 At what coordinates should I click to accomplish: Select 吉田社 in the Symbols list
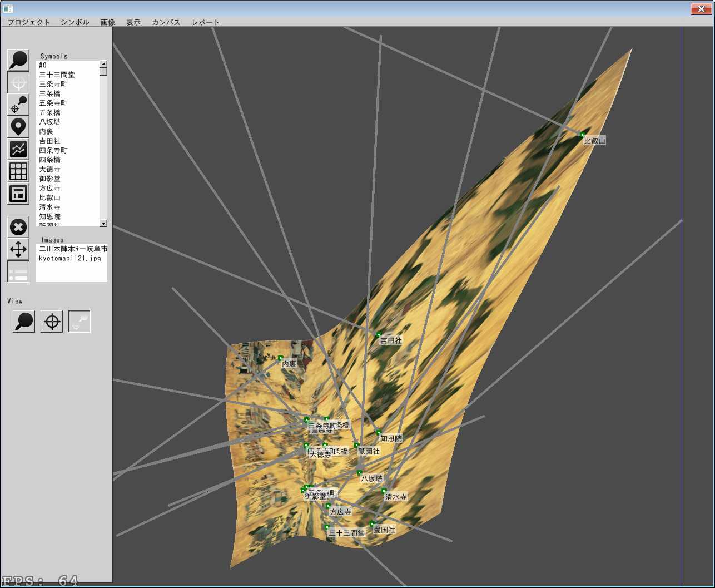click(68, 141)
